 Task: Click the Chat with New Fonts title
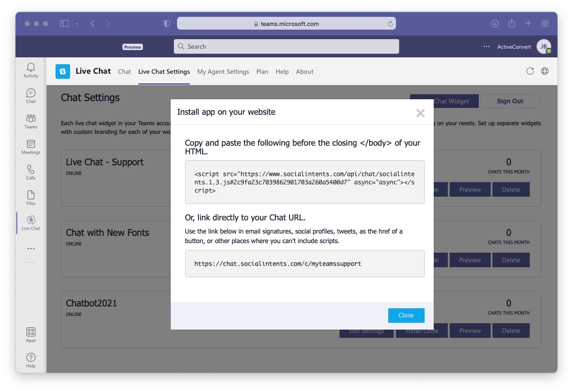[107, 233]
